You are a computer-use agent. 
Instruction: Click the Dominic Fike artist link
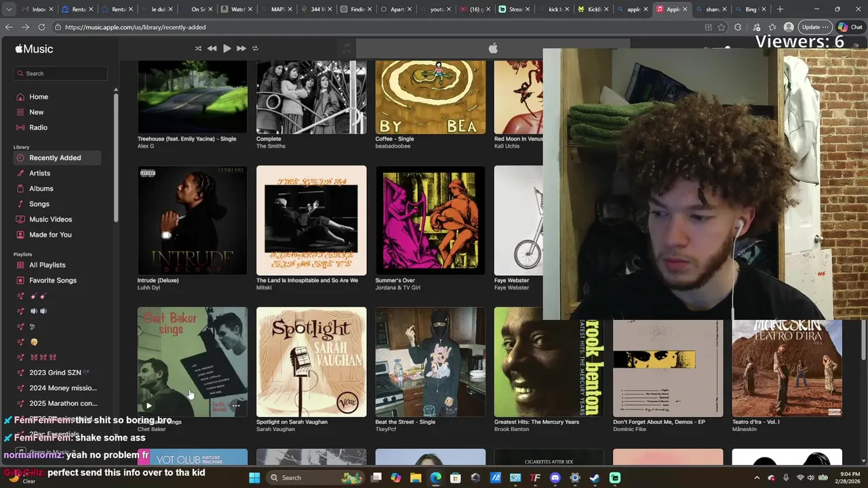pos(630,429)
